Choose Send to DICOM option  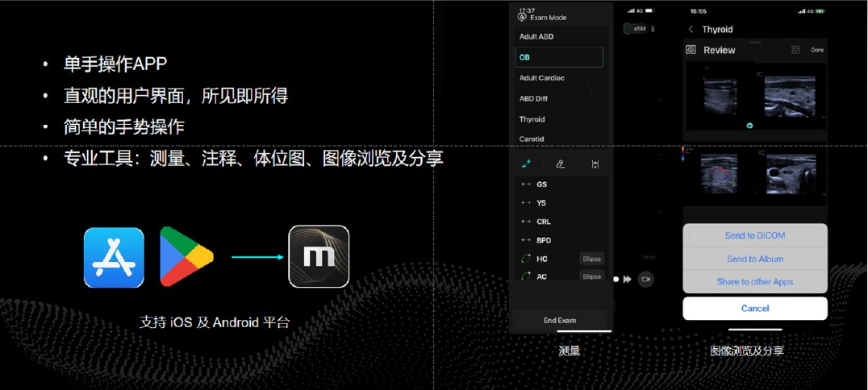754,235
